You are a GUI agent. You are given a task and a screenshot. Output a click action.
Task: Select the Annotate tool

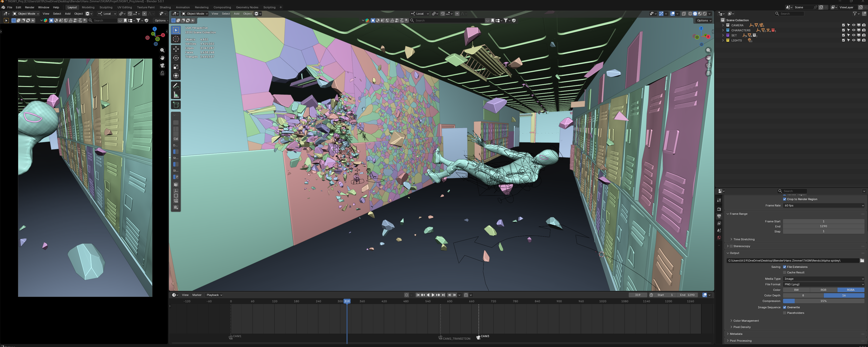[175, 86]
